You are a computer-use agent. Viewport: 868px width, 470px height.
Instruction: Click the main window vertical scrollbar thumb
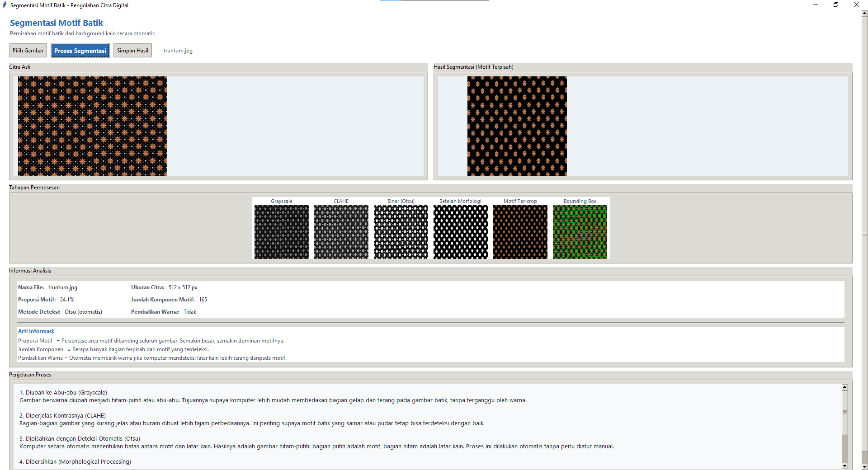864,234
